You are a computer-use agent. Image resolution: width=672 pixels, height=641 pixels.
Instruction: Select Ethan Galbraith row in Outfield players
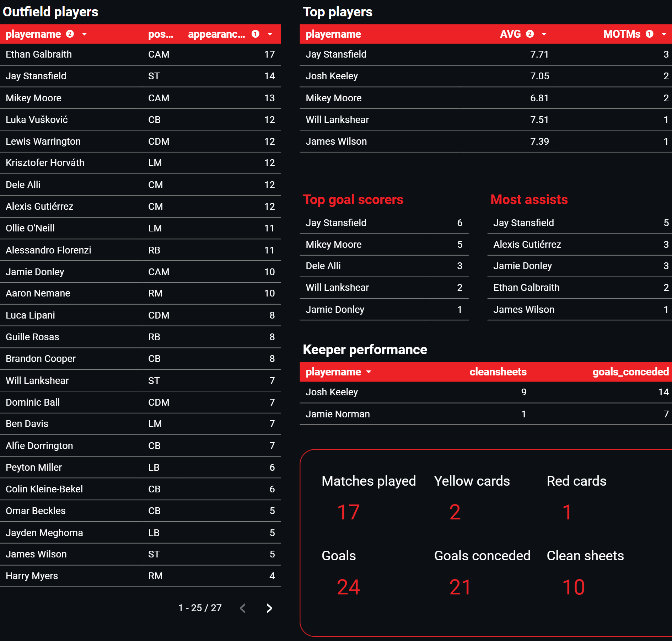click(39, 54)
